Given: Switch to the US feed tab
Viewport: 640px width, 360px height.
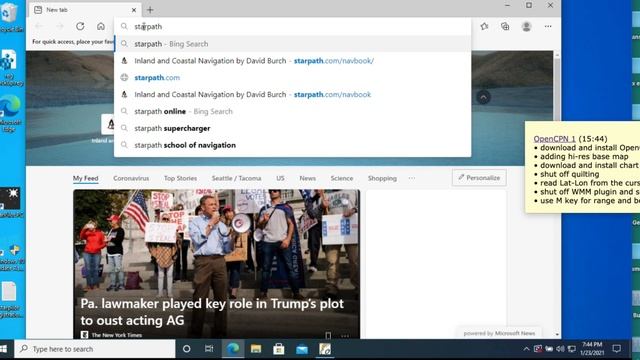Looking at the screenshot, I should (280, 178).
